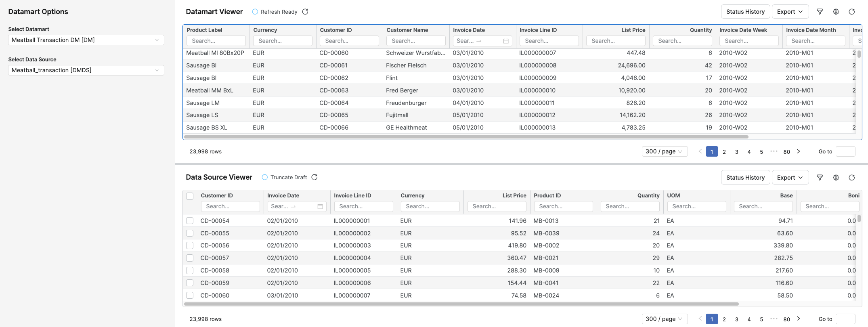This screenshot has width=868, height=327.
Task: Select the checkbox for row CD-00058
Action: tap(190, 270)
